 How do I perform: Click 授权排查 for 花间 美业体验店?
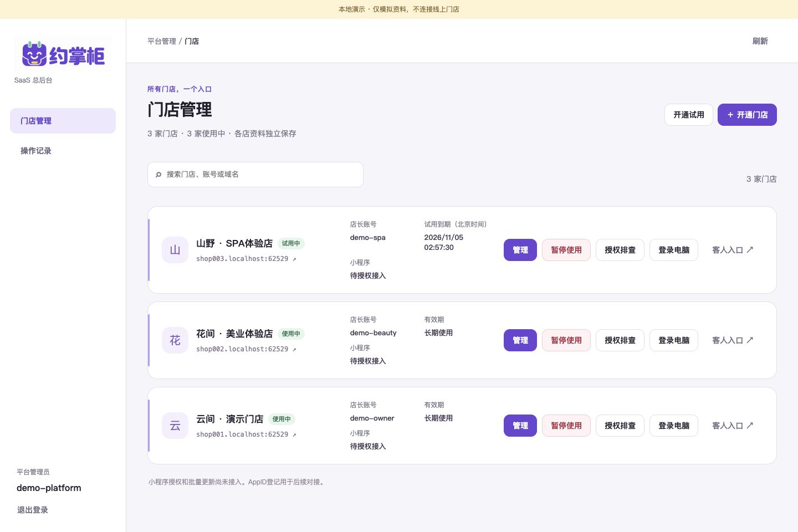pyautogui.click(x=620, y=340)
